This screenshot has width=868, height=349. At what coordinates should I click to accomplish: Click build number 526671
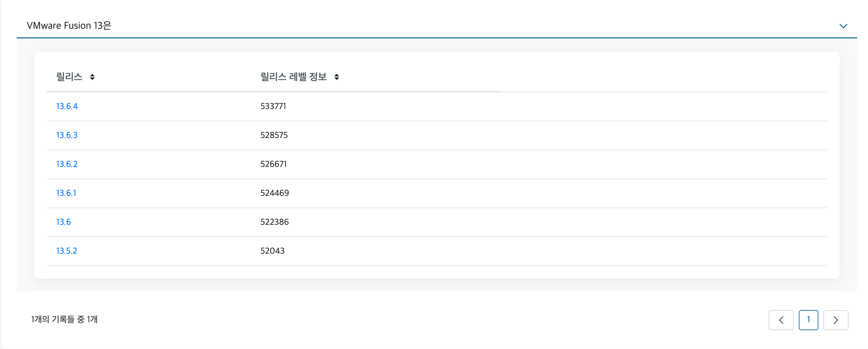point(274,164)
